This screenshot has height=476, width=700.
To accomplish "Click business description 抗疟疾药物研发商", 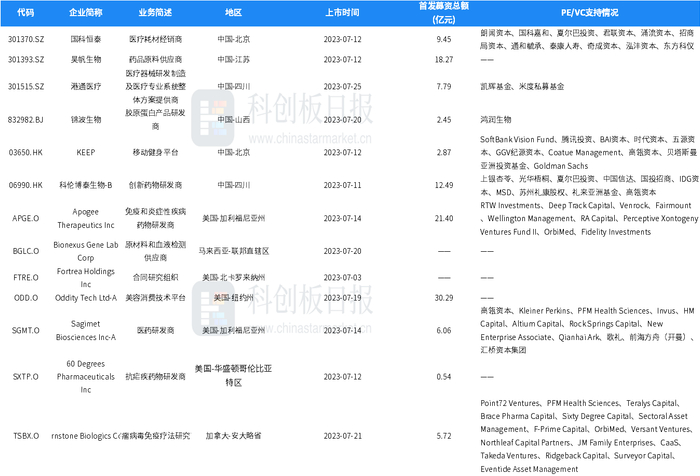I will click(x=155, y=377).
